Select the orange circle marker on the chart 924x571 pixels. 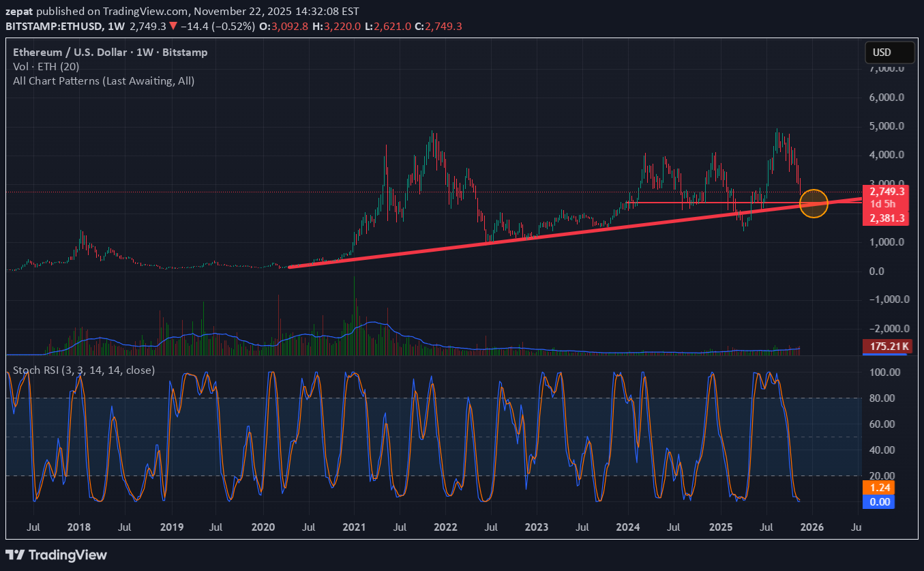(813, 203)
